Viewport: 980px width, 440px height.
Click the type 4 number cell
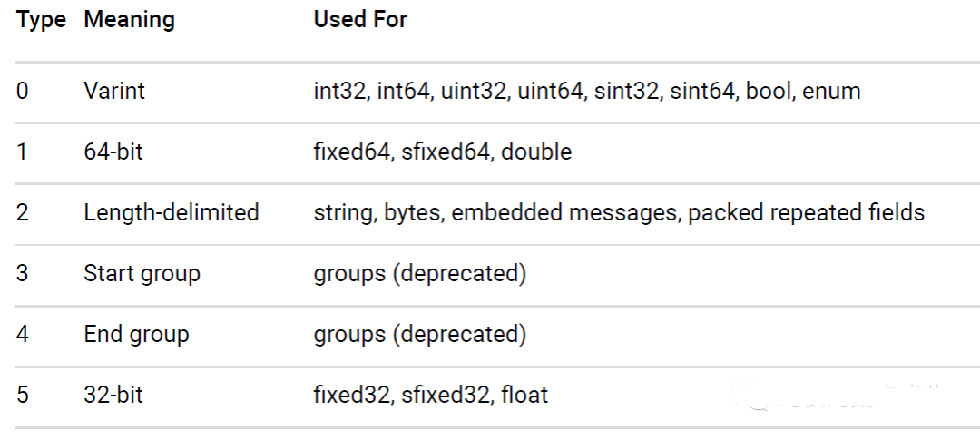point(23,334)
